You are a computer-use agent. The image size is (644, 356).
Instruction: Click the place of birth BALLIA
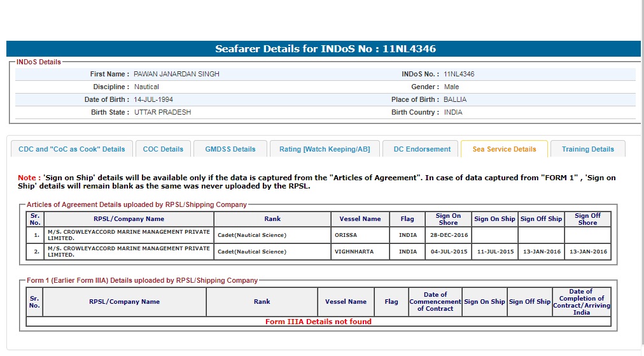pos(455,100)
